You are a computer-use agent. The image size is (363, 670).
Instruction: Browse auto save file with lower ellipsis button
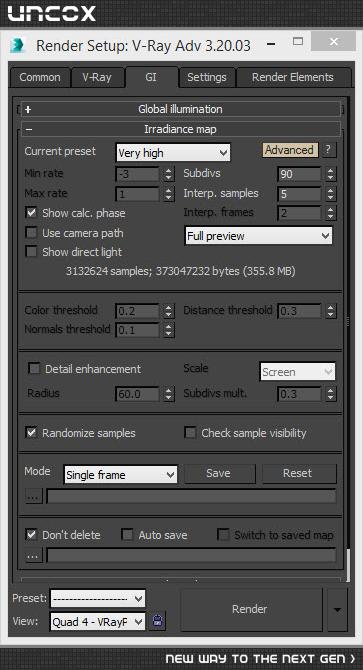coord(33,555)
